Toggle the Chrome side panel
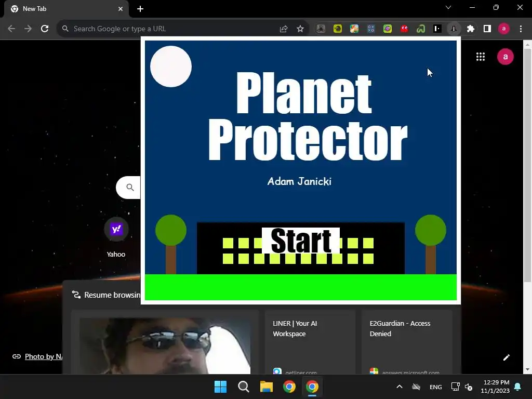Screen dimensions: 532x399 [487, 29]
